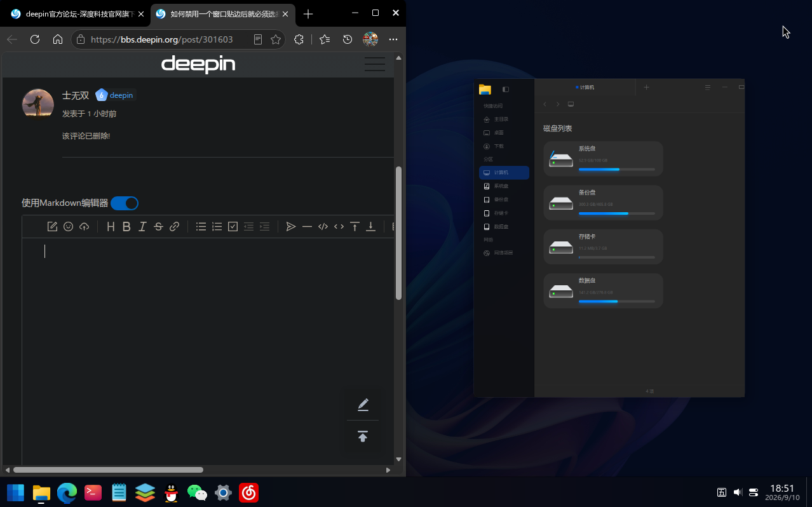This screenshot has width=812, height=507.
Task: Open the 备份盘 disk card in disk list
Action: 603,203
